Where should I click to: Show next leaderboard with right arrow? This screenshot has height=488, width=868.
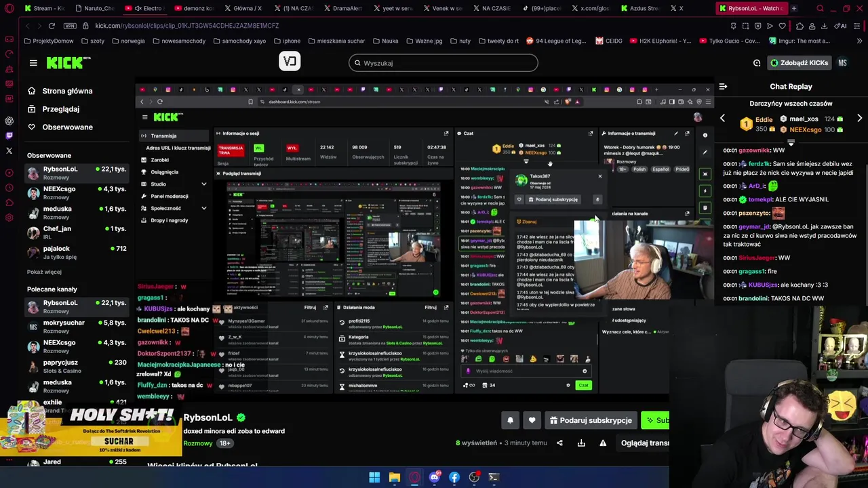click(x=859, y=119)
